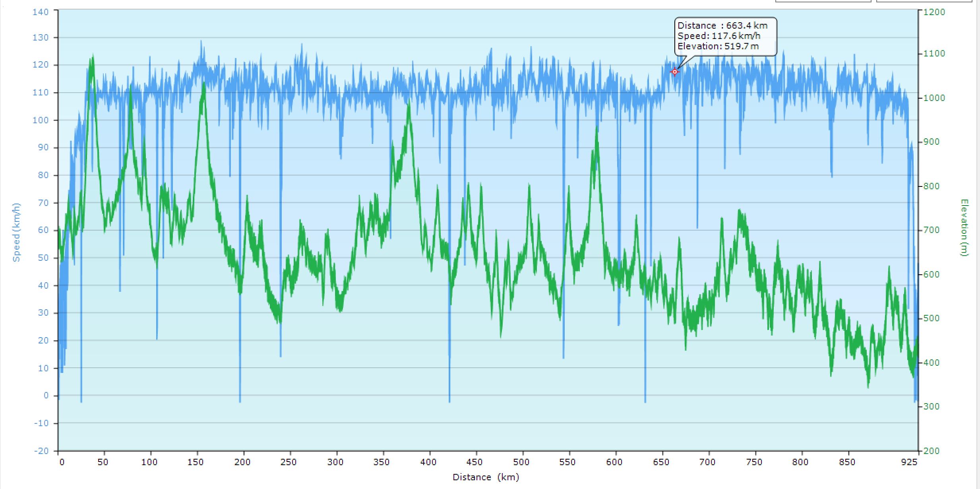Viewport: 980px width, 489px height.
Task: Click the 925 label on the distance axis
Action: coord(909,462)
